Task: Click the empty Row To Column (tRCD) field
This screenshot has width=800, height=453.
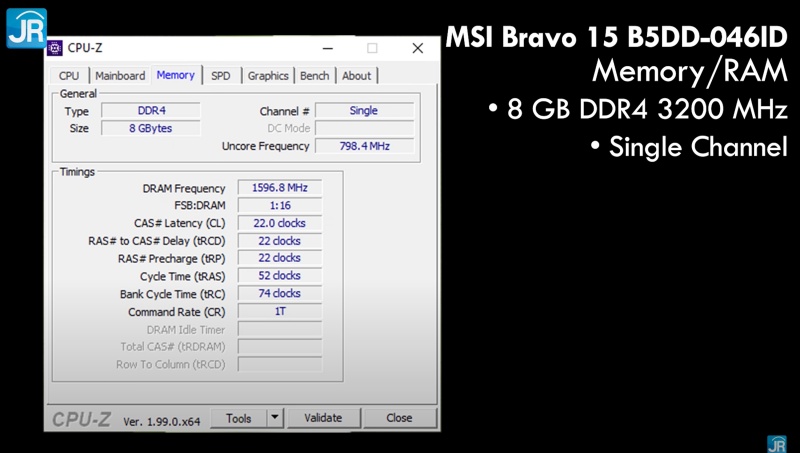Action: [x=280, y=364]
